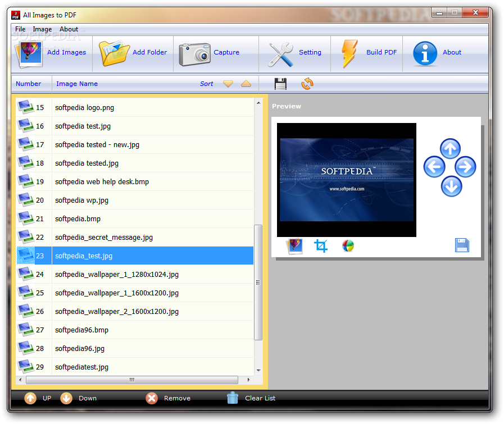Screen dimensions: 504x424
Task: Click the image icon on row 29
Action: coord(26,367)
